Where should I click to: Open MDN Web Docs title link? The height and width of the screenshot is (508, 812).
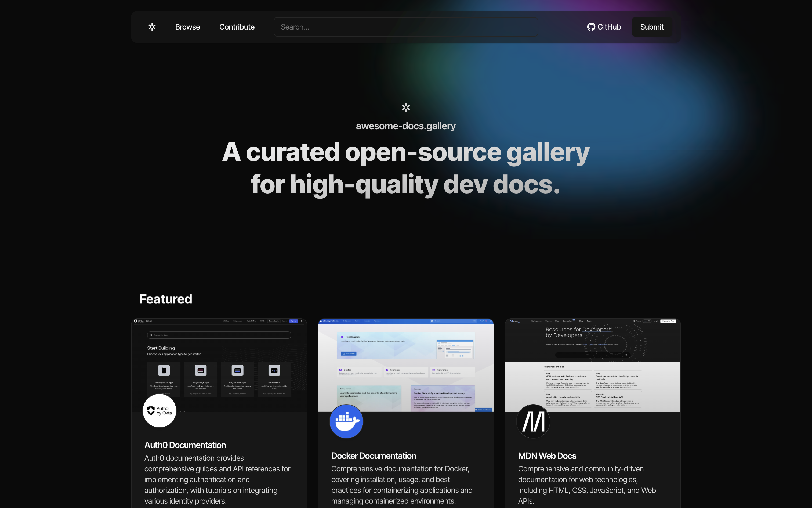547,456
